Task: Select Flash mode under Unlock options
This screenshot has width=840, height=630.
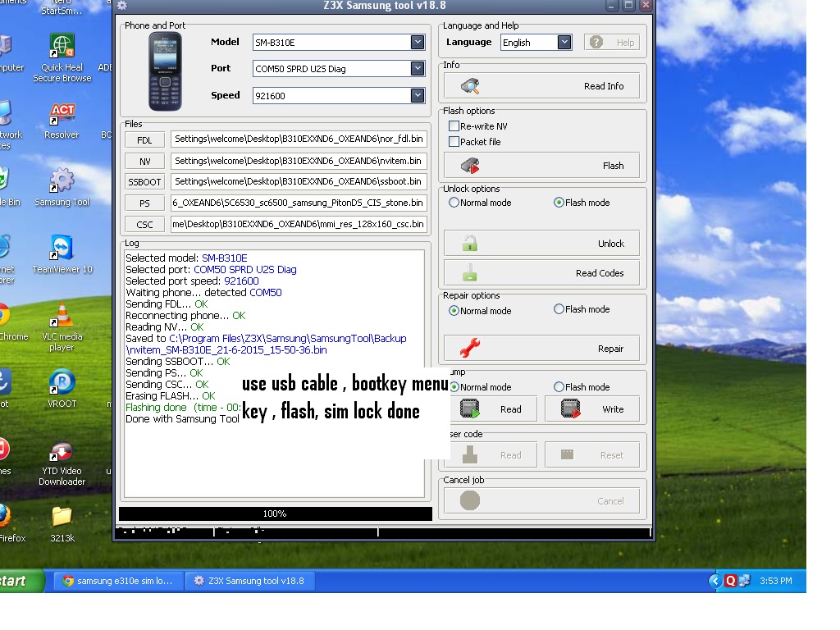Action: pos(559,203)
